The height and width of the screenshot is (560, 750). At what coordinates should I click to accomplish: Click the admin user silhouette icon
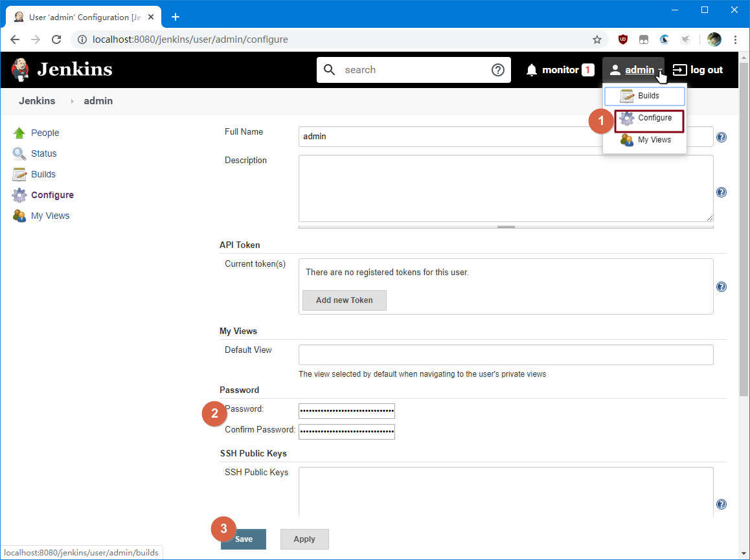point(615,70)
